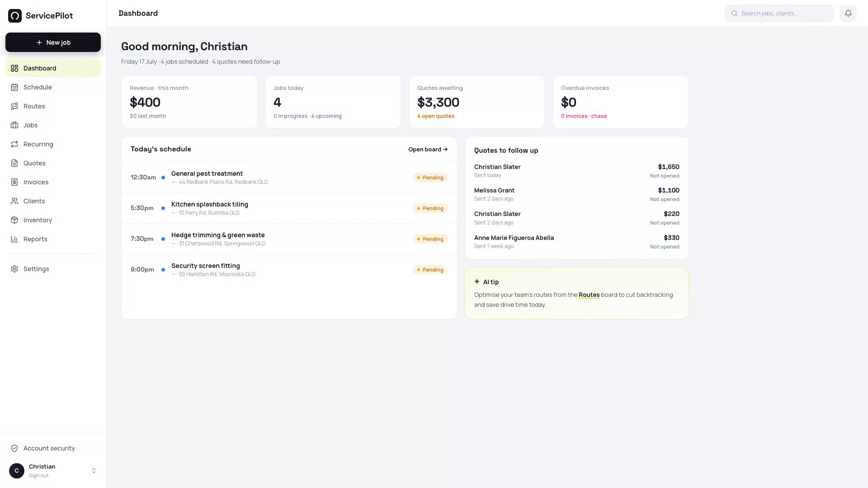Create a job with New job button
Viewport: 868px width, 488px height.
(x=53, y=42)
